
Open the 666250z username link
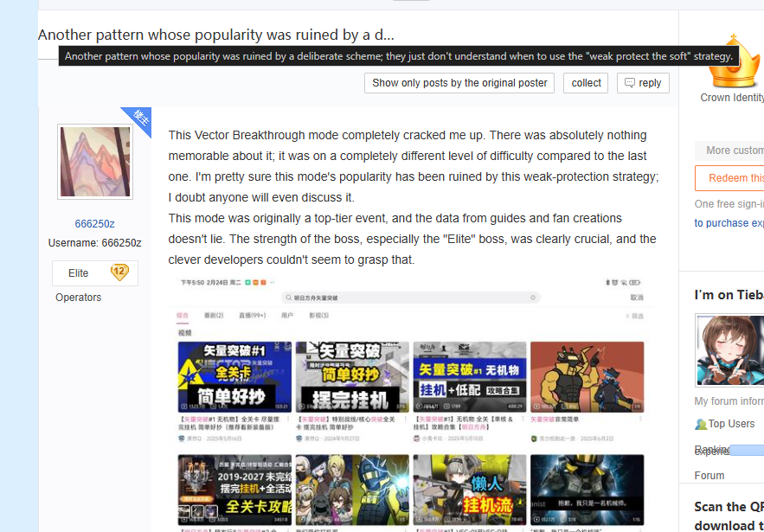(94, 224)
